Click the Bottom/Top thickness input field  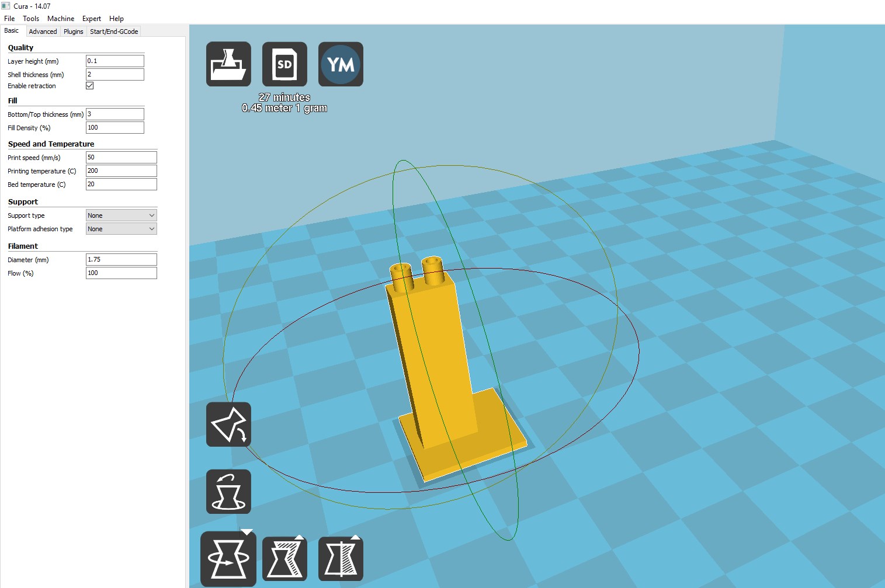[x=115, y=114]
